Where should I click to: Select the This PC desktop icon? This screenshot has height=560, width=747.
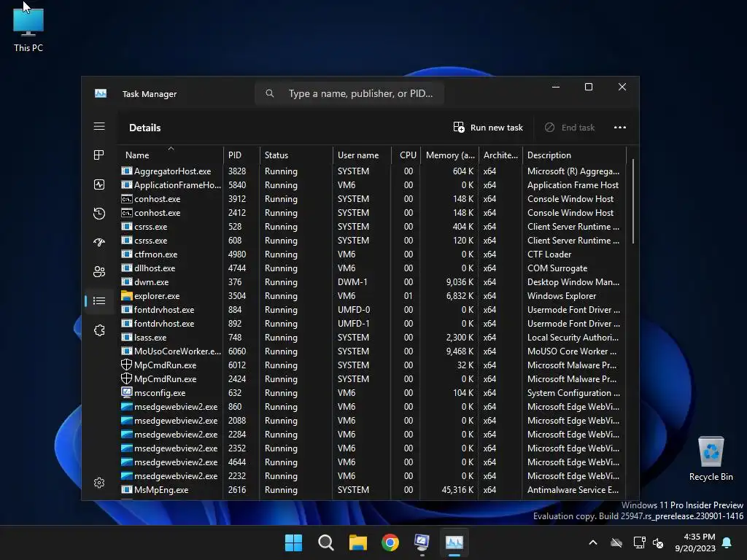(28, 29)
